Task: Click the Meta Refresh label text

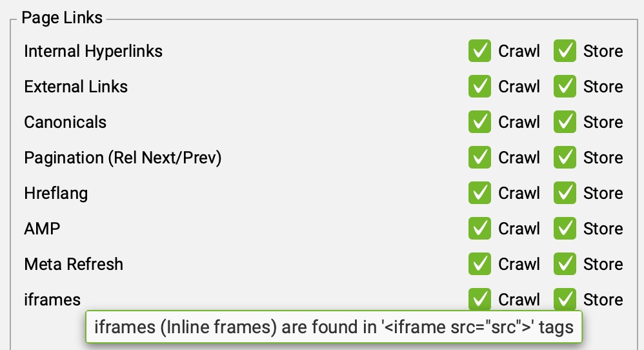Action: (74, 264)
